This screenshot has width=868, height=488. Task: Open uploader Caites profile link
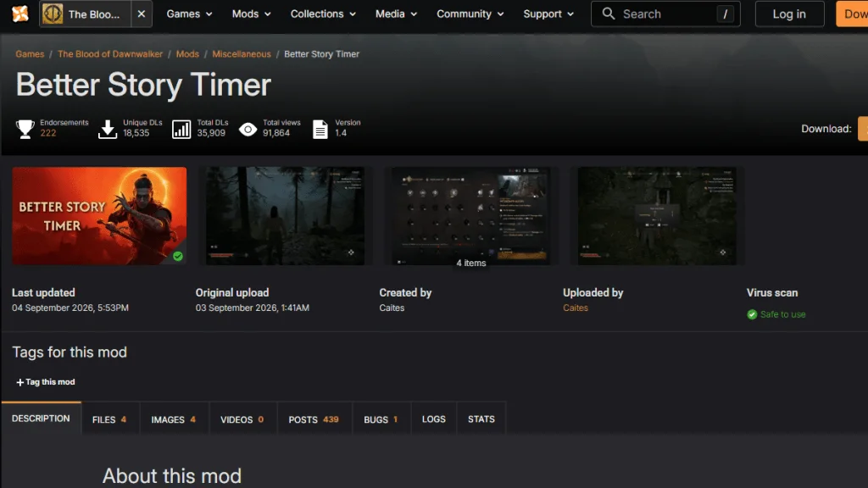tap(576, 308)
